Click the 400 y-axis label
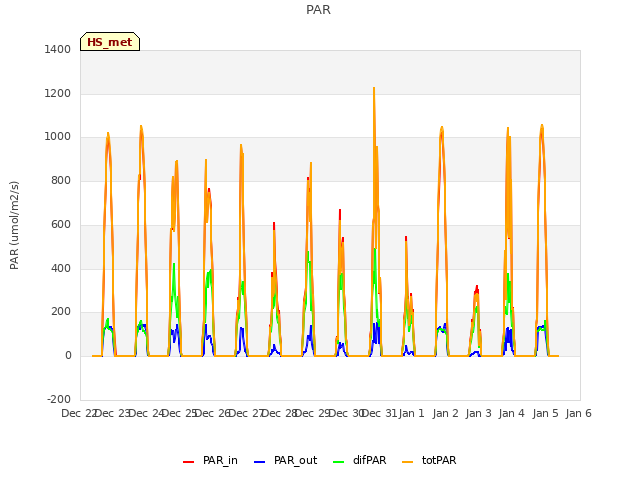 [x=61, y=269]
